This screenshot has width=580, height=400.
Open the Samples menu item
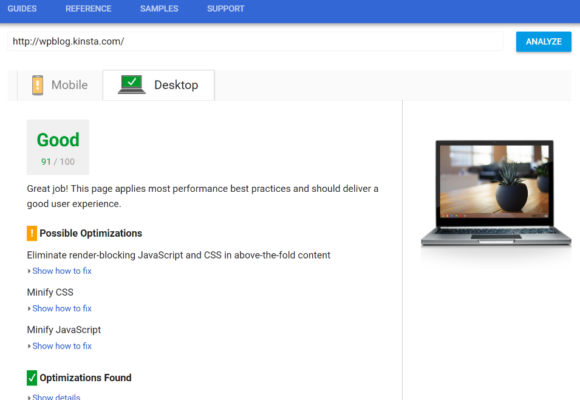pyautogui.click(x=159, y=9)
